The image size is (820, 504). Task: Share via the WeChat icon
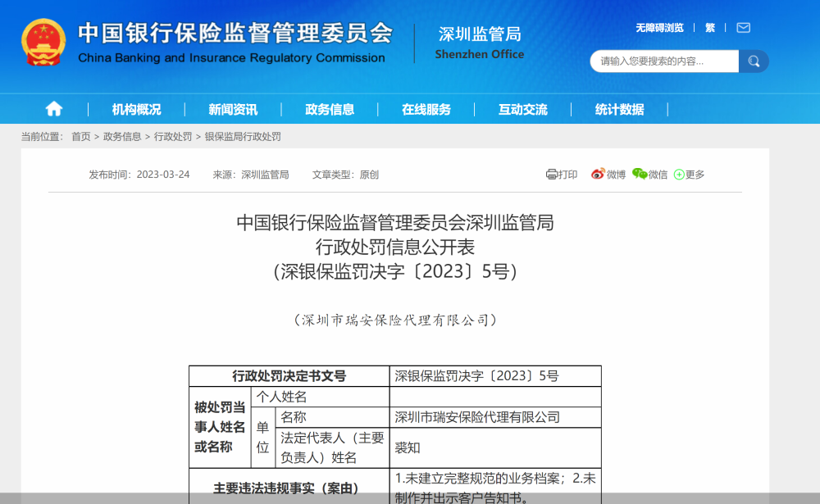point(640,174)
